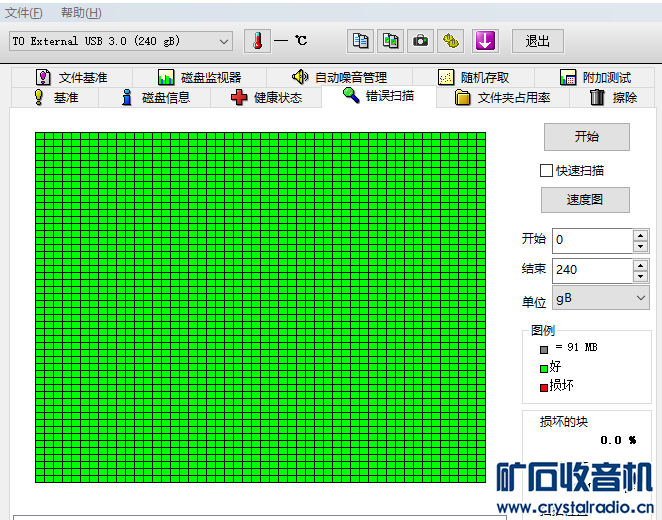Click the copy text to clipboard icon
Screen dimensions: 662x520
point(360,41)
